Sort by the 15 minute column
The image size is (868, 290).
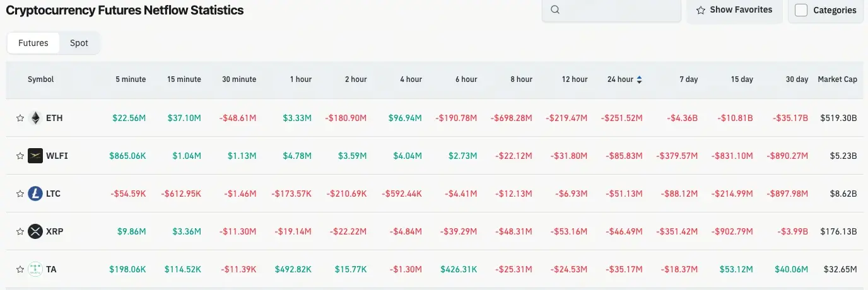(x=184, y=79)
